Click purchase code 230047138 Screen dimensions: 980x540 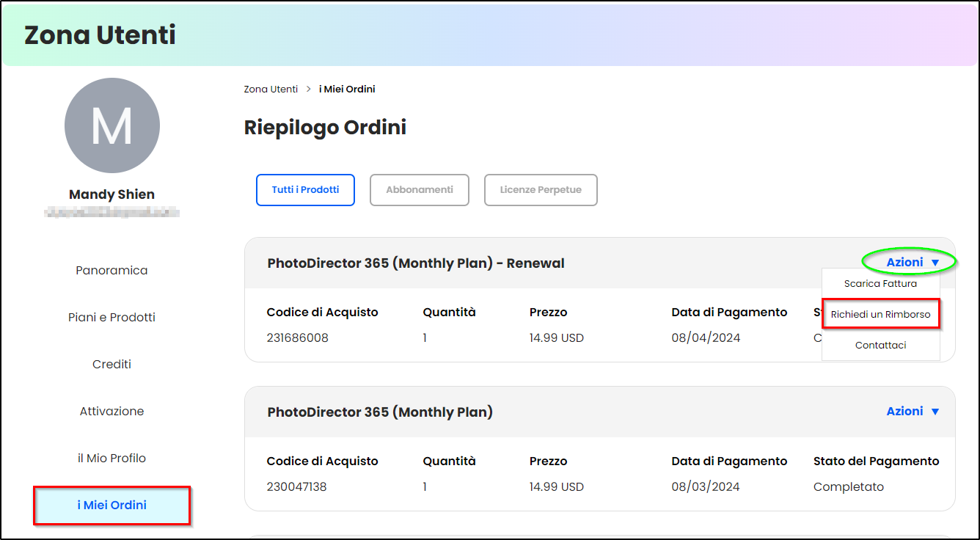point(297,486)
